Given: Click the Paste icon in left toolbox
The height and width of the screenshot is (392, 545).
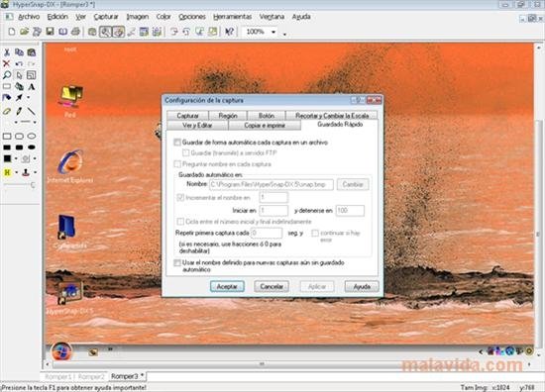Looking at the screenshot, I should pos(32,52).
